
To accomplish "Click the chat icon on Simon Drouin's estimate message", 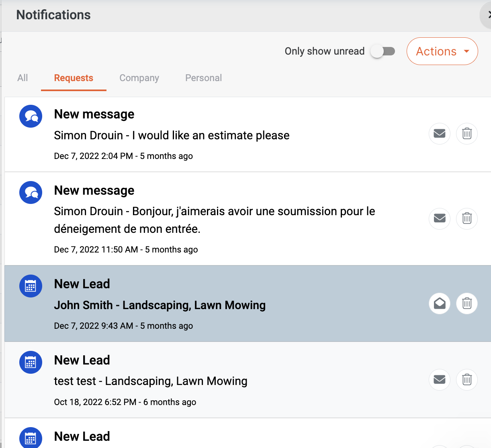I will coord(31,116).
